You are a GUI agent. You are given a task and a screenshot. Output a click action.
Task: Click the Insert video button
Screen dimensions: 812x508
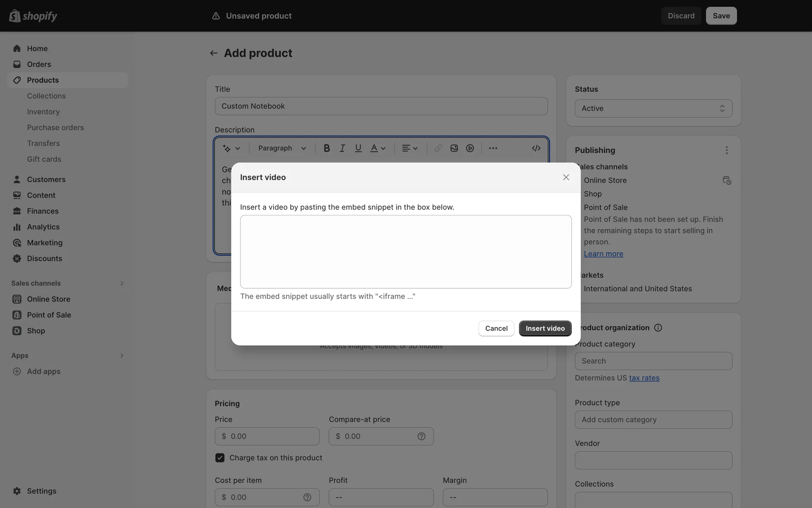pyautogui.click(x=545, y=329)
